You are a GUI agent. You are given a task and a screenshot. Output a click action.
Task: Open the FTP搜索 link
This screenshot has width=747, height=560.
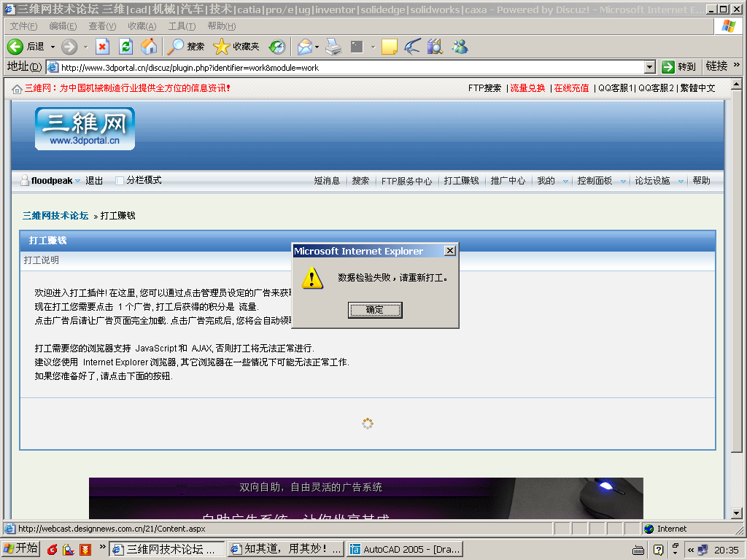484,88
